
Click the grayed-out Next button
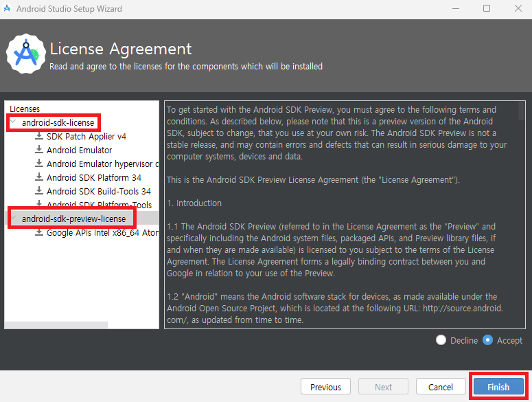click(383, 387)
